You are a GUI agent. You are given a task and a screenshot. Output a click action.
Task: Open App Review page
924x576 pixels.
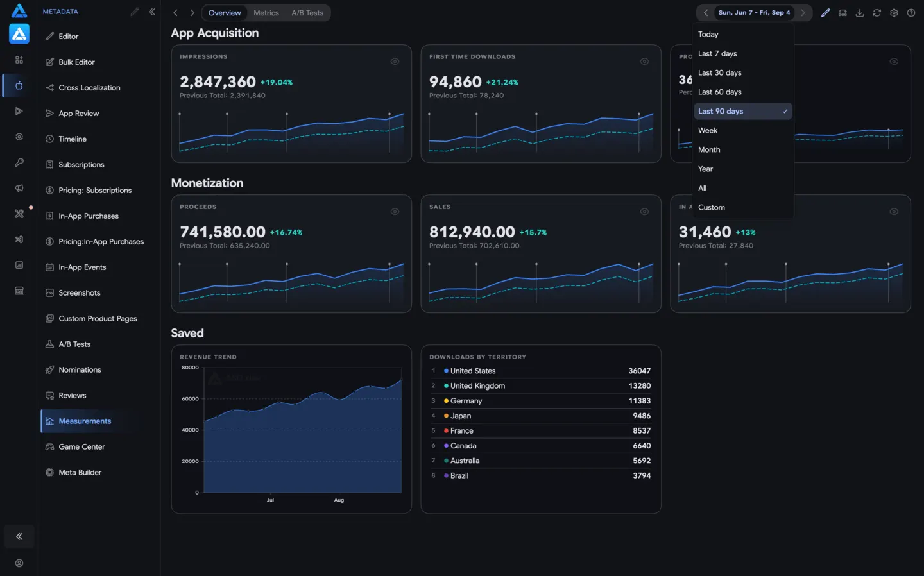click(x=98, y=114)
